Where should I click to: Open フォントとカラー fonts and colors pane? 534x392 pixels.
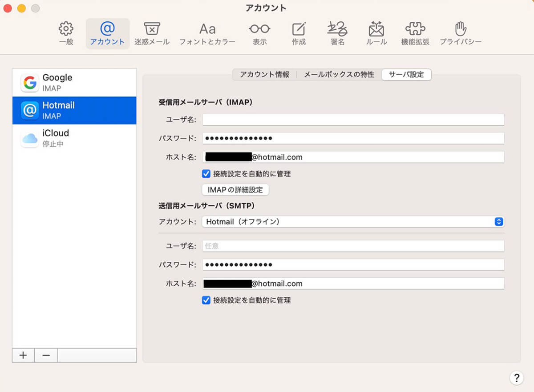coord(207,33)
